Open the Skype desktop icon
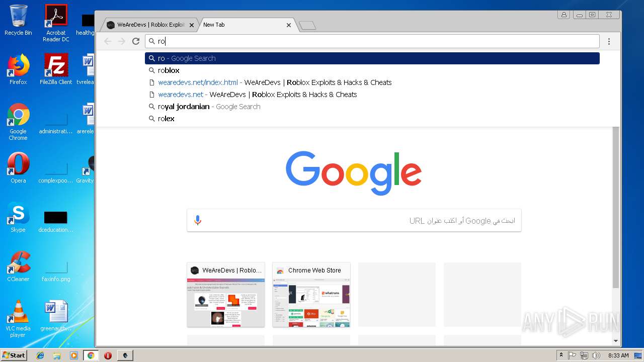Image resolution: width=644 pixels, height=362 pixels. [18, 217]
